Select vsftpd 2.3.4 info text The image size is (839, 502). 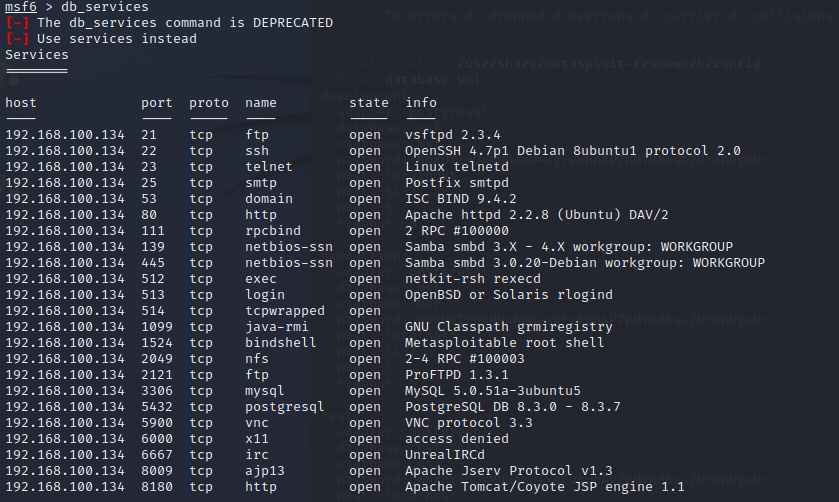click(x=453, y=135)
